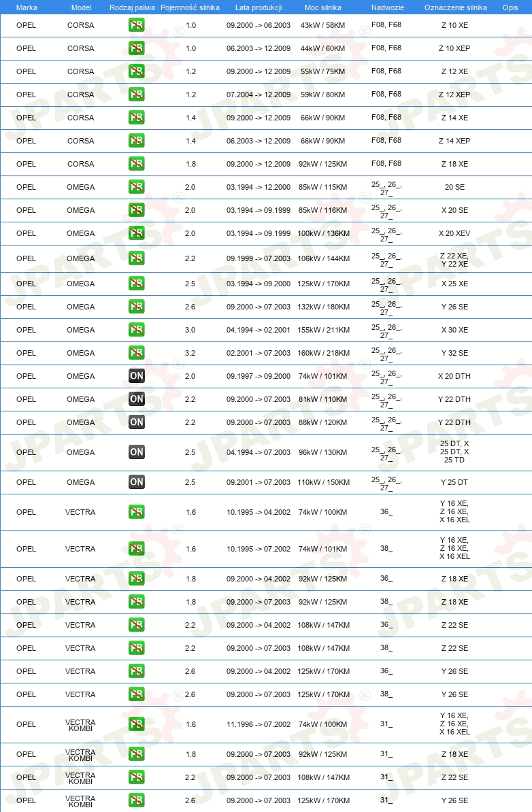
Task: Click the 155kW / 211KM power cell
Action: [323, 331]
